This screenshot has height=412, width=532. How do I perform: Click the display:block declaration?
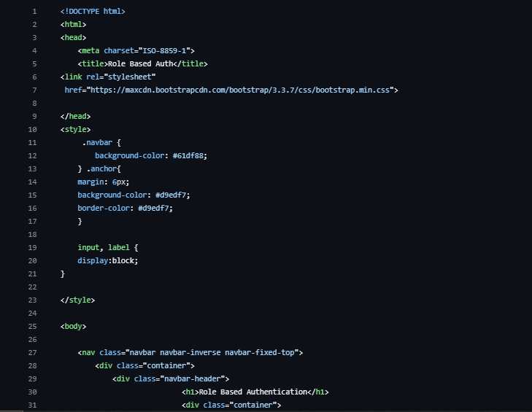point(107,261)
